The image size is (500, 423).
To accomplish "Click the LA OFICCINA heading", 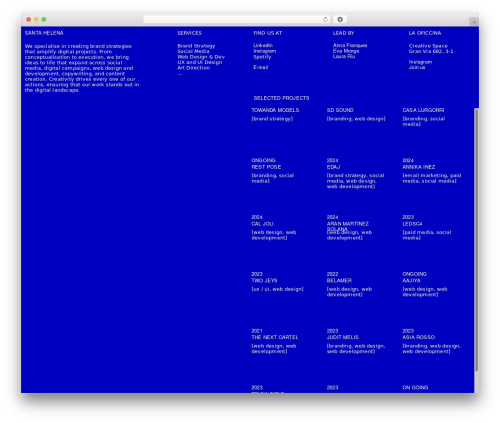I will (425, 33).
